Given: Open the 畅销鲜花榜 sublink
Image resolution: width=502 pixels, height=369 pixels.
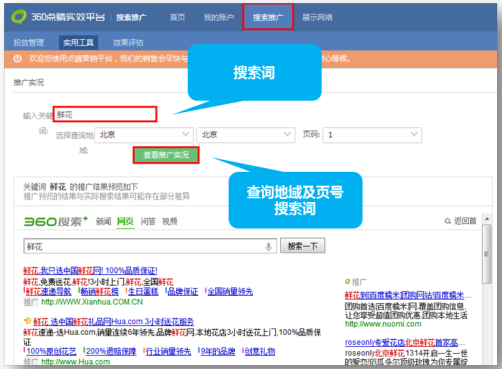Looking at the screenshot, I should 100,292.
